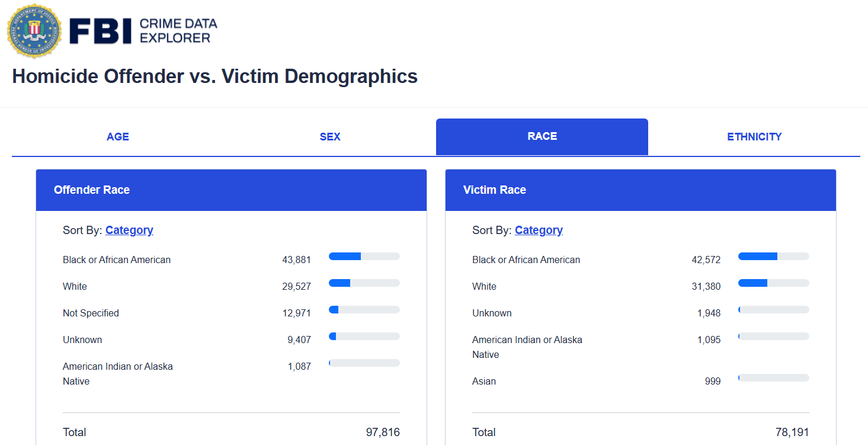Sort Offender Race by Category link
This screenshot has width=868, height=445.
(x=129, y=230)
